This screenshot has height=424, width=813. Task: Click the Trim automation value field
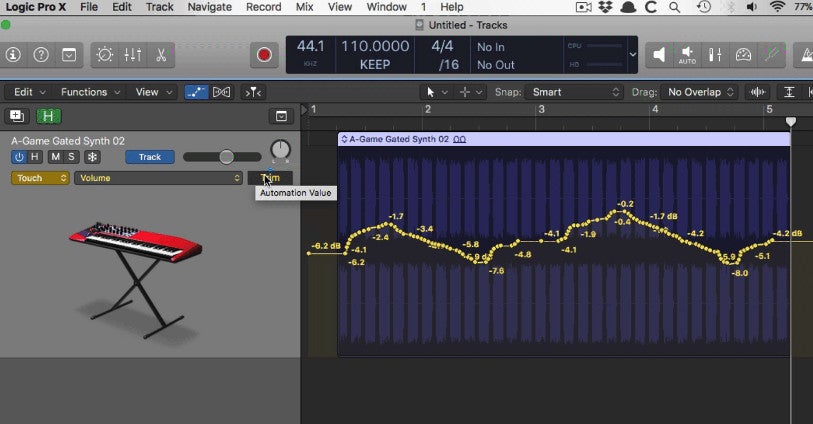tap(270, 178)
